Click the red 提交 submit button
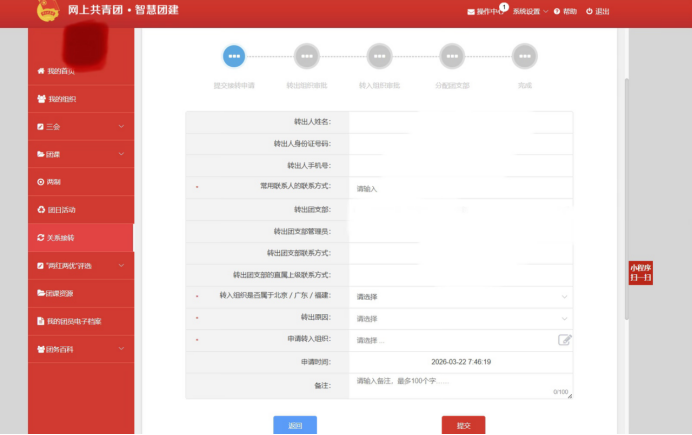 click(x=463, y=425)
